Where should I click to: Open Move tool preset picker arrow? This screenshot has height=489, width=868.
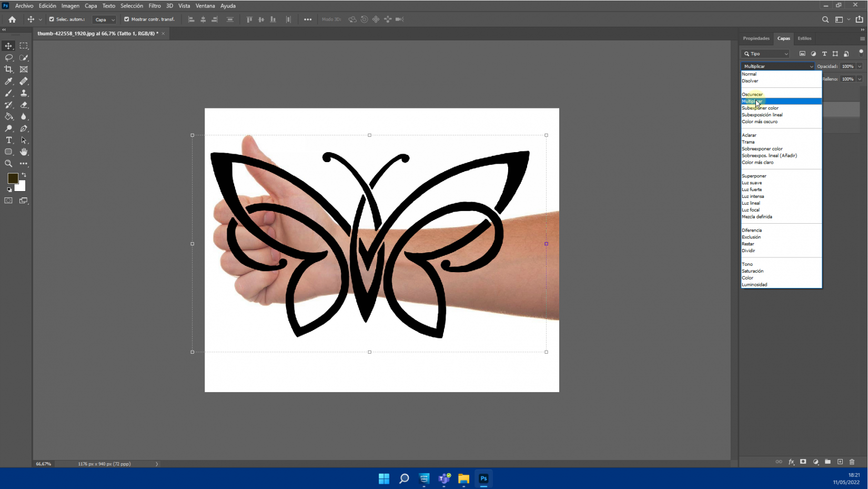click(x=41, y=19)
